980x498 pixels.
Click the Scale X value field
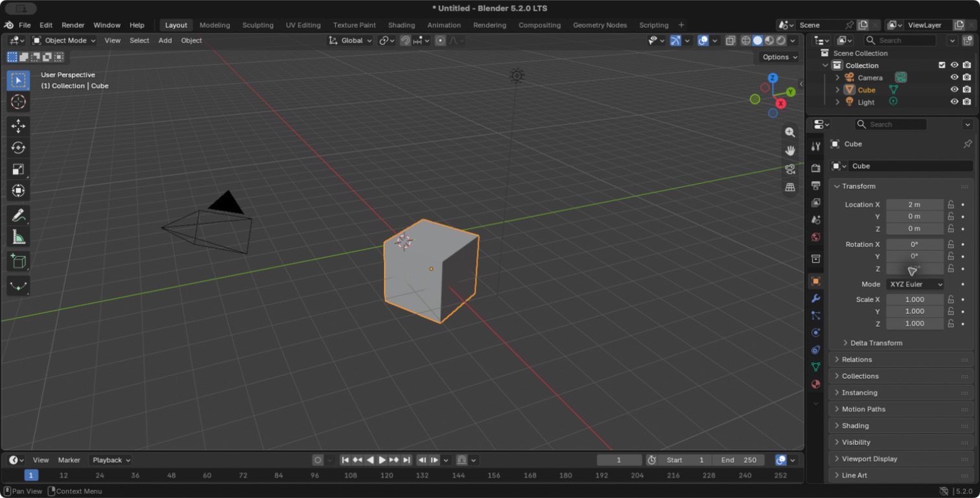[x=915, y=300]
